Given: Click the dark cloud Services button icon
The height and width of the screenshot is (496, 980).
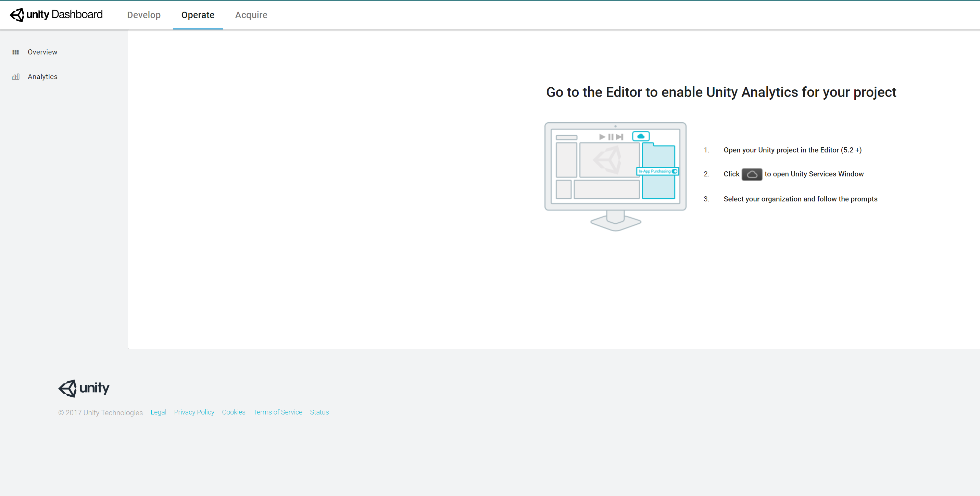Looking at the screenshot, I should (751, 174).
